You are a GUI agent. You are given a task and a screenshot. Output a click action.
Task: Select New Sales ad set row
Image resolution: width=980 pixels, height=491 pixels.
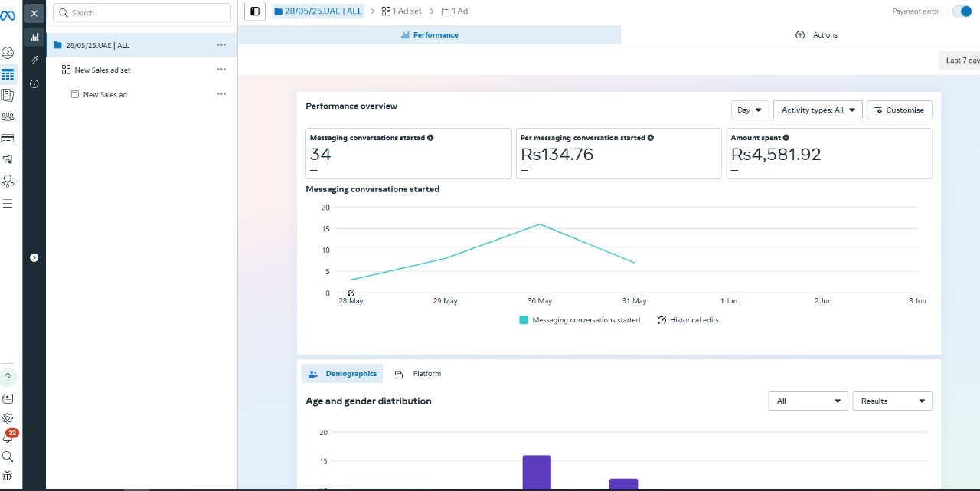tap(142, 70)
